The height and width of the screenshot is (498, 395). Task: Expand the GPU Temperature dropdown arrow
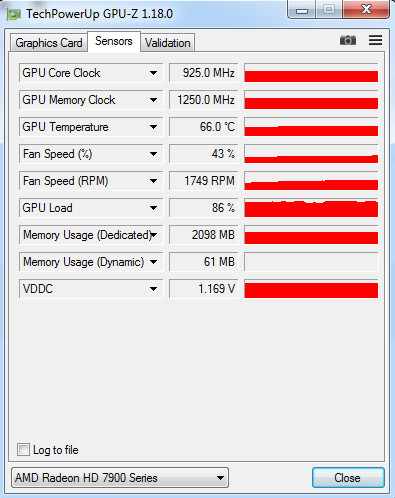pyautogui.click(x=153, y=127)
